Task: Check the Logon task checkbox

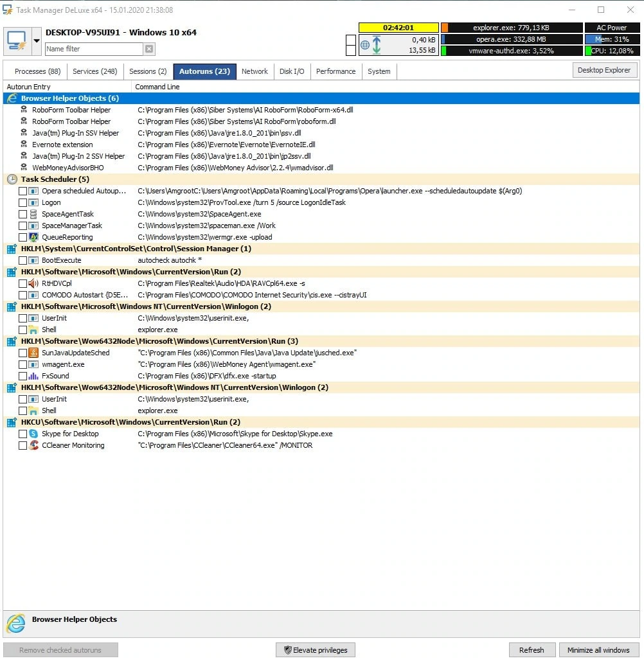Action: pos(23,202)
